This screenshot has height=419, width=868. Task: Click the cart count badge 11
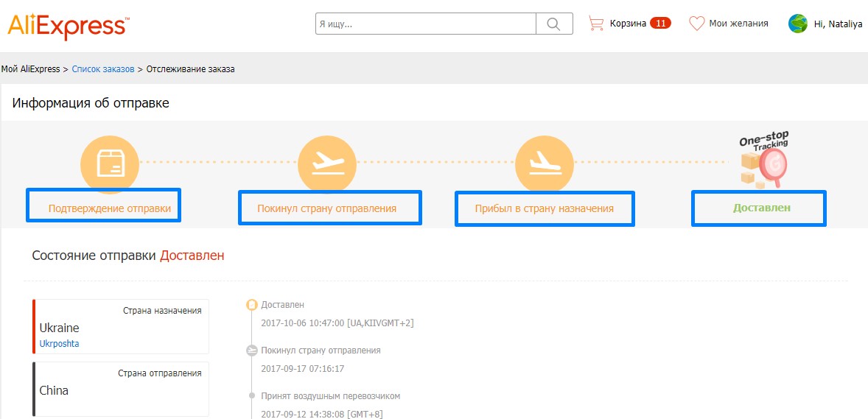click(660, 24)
